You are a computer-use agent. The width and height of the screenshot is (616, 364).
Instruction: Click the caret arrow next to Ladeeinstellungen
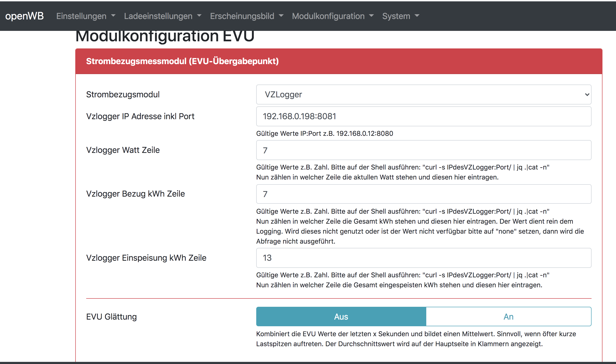pyautogui.click(x=199, y=16)
